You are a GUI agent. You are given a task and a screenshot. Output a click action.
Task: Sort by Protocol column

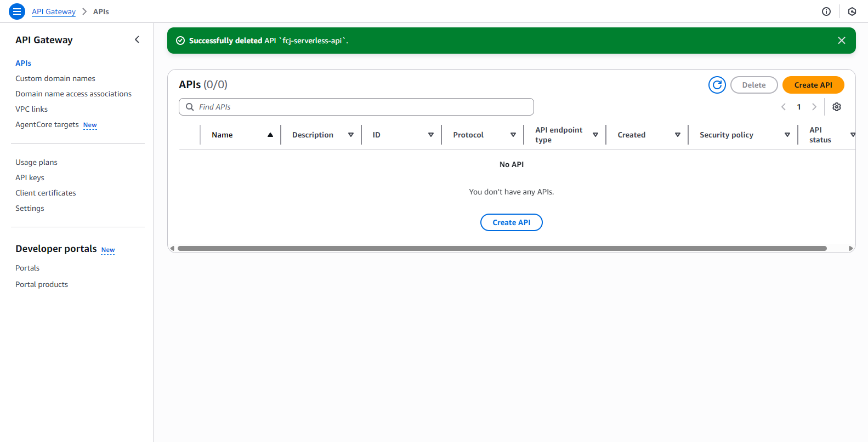(513, 135)
